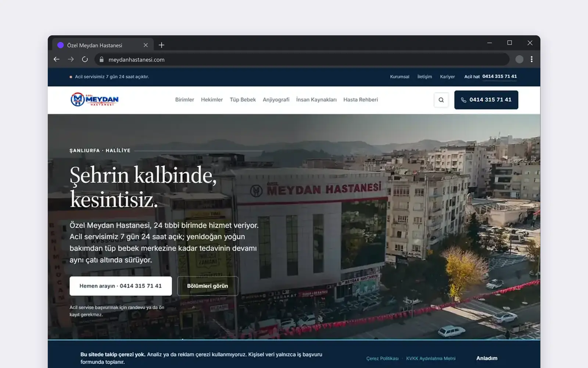
Task: Click the search magnifier button
Action: (441, 100)
